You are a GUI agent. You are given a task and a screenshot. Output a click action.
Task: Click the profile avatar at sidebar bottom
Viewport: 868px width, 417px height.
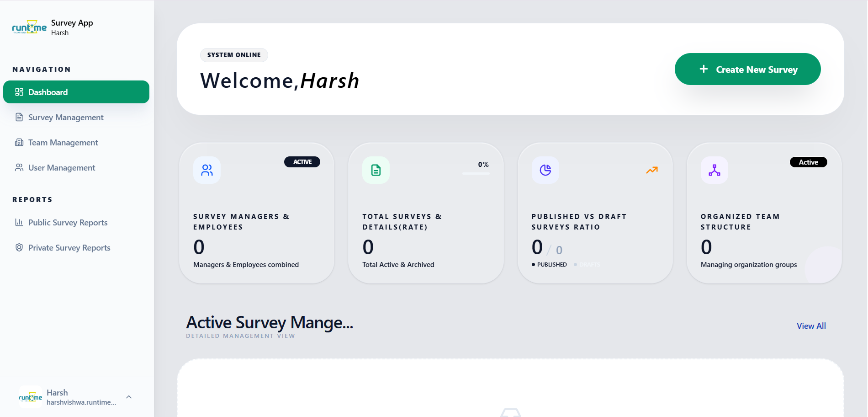point(31,397)
